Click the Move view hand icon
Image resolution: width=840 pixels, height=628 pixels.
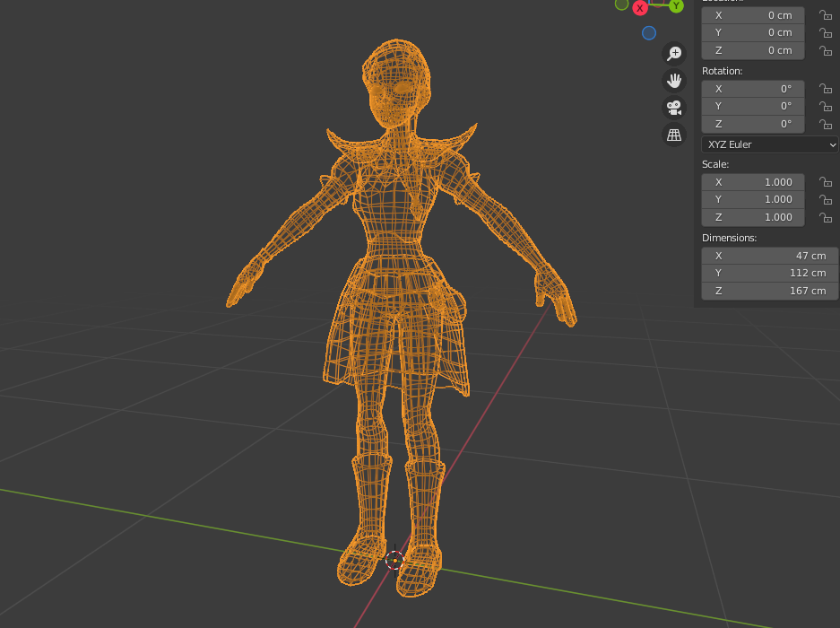(x=674, y=81)
